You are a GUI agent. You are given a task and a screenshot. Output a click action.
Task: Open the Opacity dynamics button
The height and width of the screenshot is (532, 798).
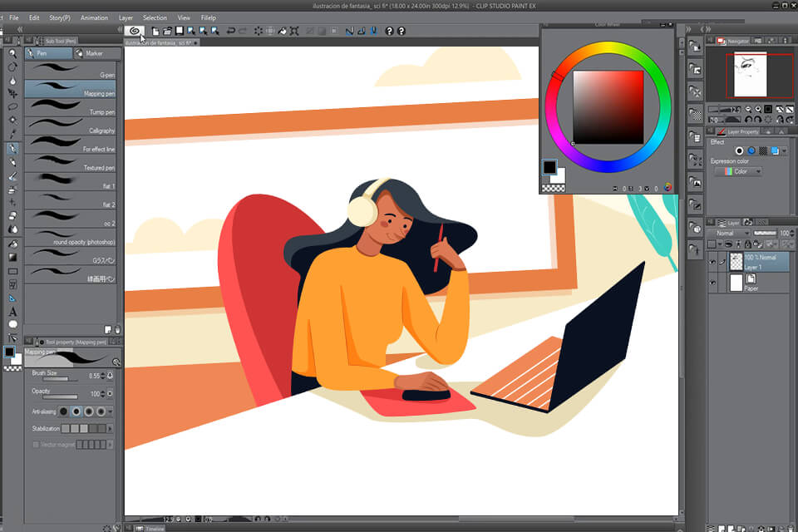click(x=110, y=393)
